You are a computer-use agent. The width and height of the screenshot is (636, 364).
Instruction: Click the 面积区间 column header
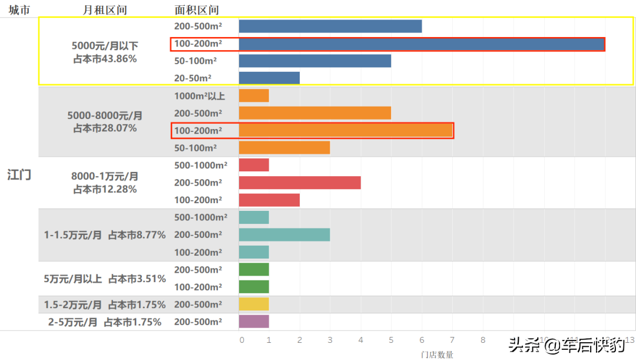197,10
